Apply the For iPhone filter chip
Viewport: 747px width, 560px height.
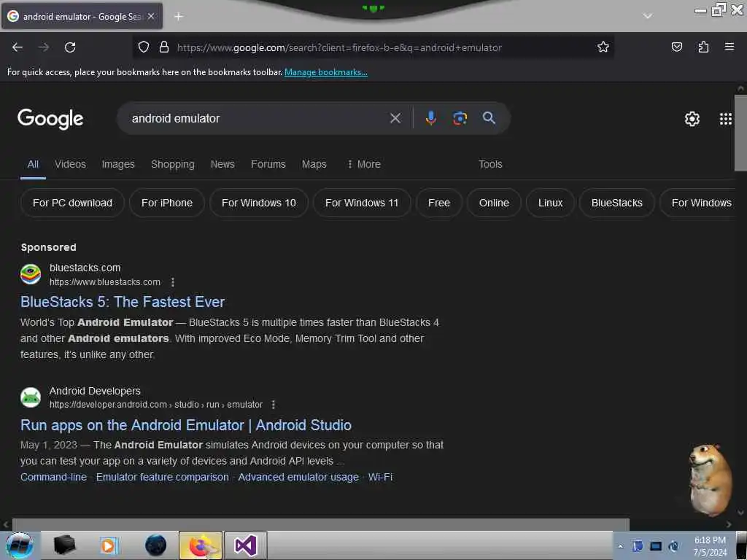point(167,203)
